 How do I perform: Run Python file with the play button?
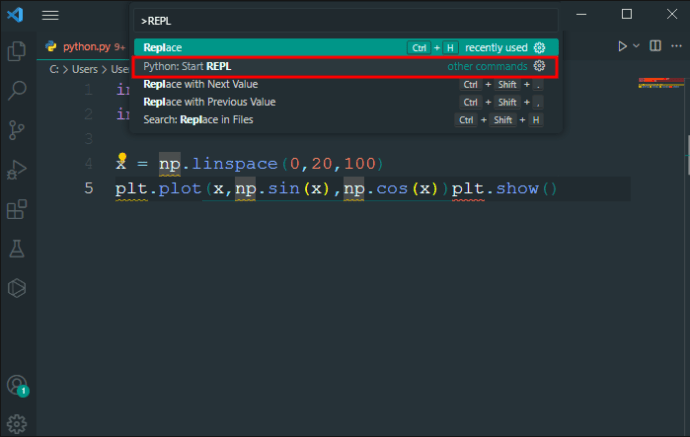(622, 46)
